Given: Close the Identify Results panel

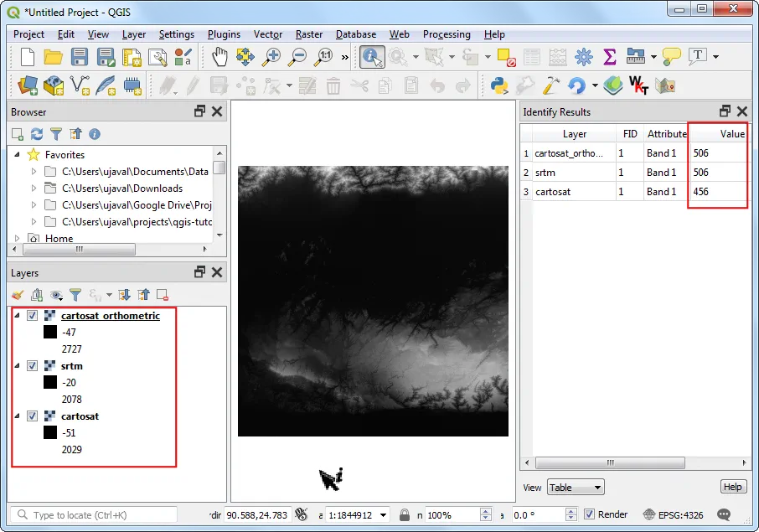Looking at the screenshot, I should coord(742,111).
